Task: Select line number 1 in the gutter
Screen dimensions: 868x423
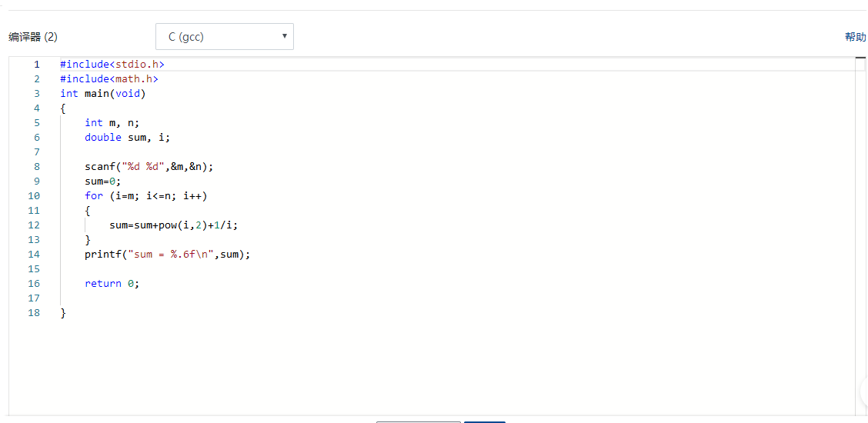Action: click(x=36, y=65)
